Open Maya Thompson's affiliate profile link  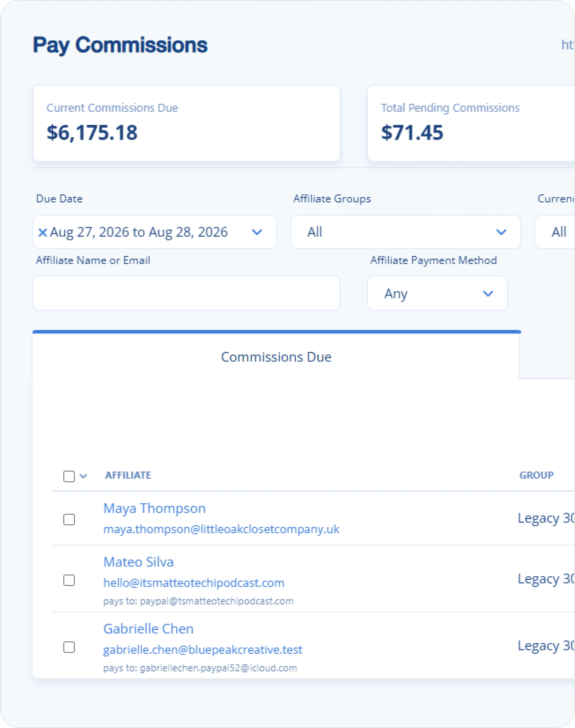[x=155, y=508]
